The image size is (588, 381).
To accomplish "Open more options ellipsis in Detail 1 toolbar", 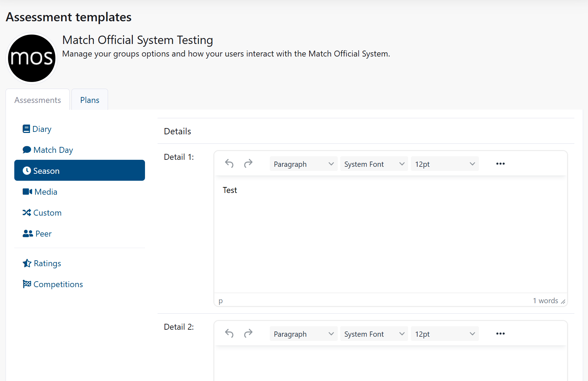I will click(x=500, y=164).
